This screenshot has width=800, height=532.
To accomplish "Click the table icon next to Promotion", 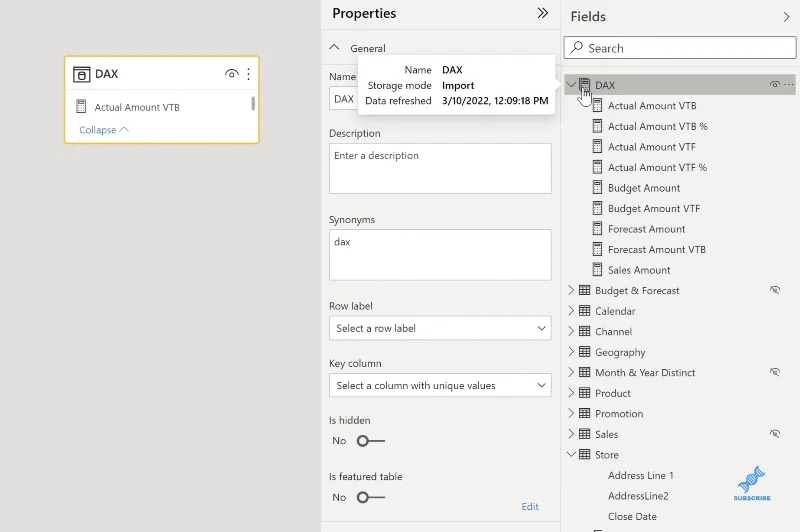I will [585, 413].
